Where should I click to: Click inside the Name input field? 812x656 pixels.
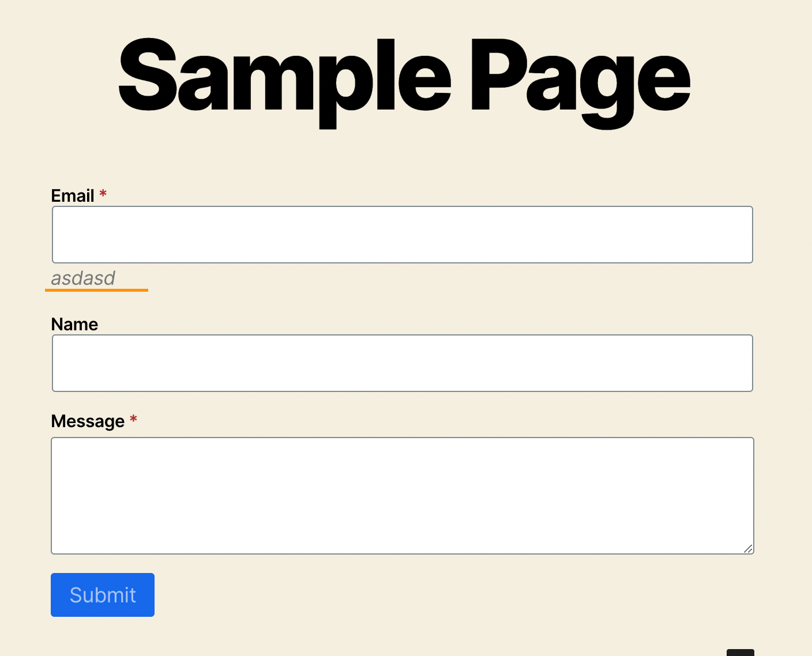[402, 363]
